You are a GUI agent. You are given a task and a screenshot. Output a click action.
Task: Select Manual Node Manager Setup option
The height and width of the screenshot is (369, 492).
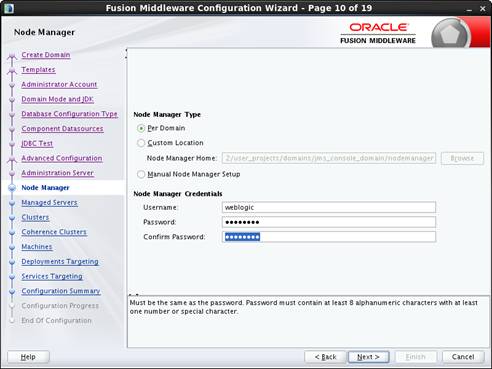(x=141, y=174)
